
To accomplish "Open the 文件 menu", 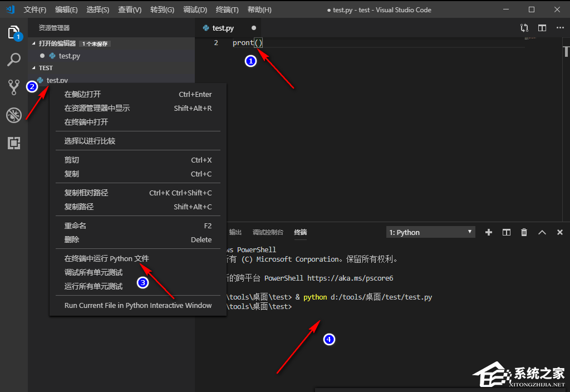I will [x=35, y=9].
